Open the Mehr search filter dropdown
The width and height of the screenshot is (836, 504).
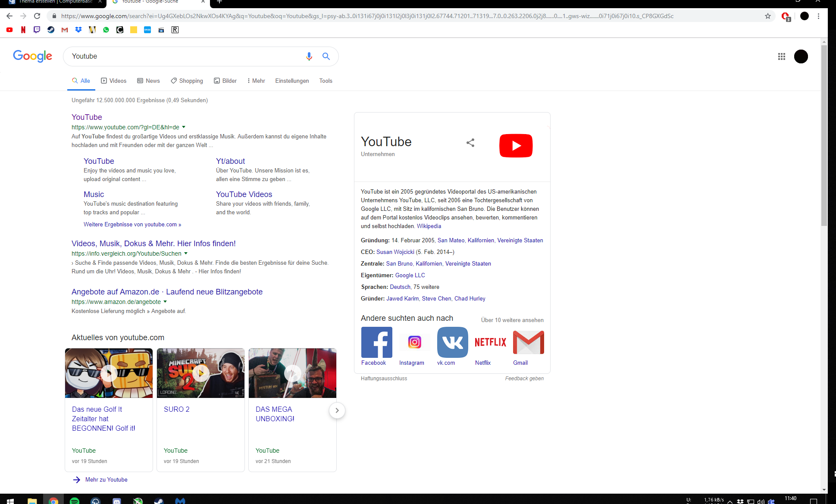point(256,81)
